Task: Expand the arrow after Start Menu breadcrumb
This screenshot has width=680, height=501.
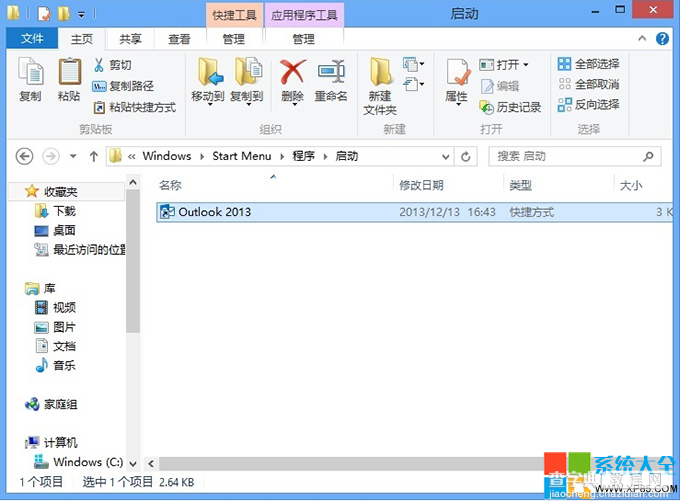Action: click(x=282, y=157)
